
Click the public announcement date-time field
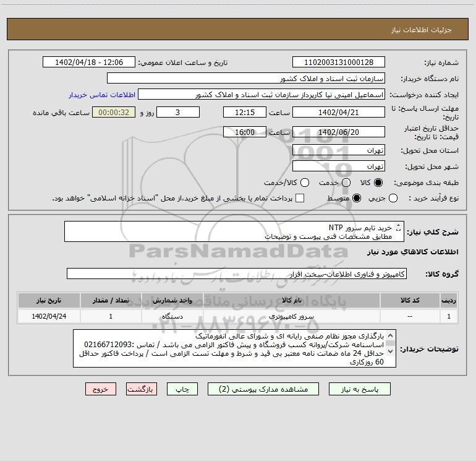89,62
